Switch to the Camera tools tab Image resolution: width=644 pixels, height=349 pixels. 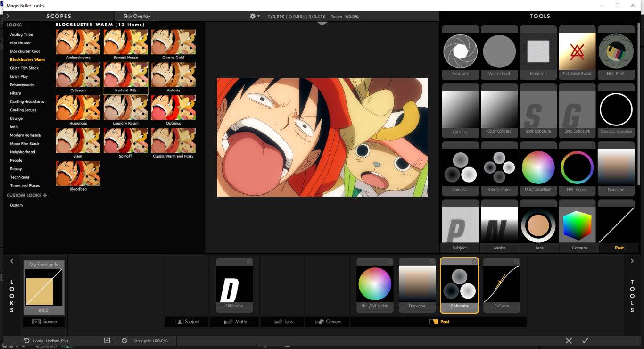[579, 248]
